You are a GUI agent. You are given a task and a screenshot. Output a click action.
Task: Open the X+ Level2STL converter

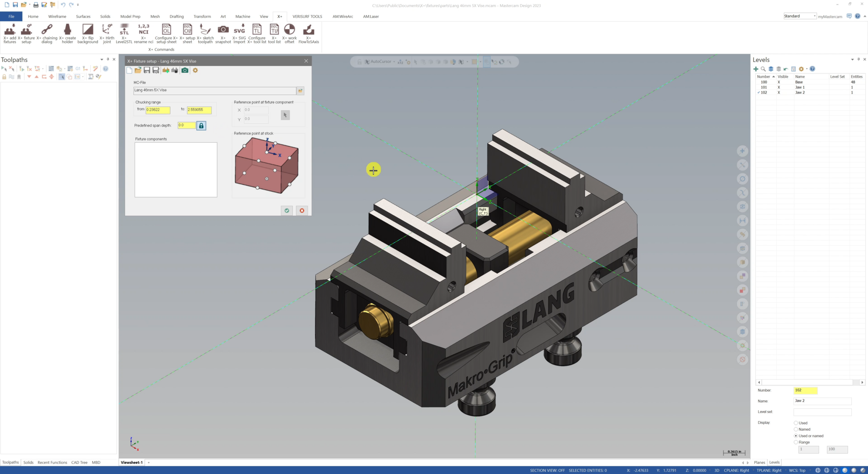(125, 34)
